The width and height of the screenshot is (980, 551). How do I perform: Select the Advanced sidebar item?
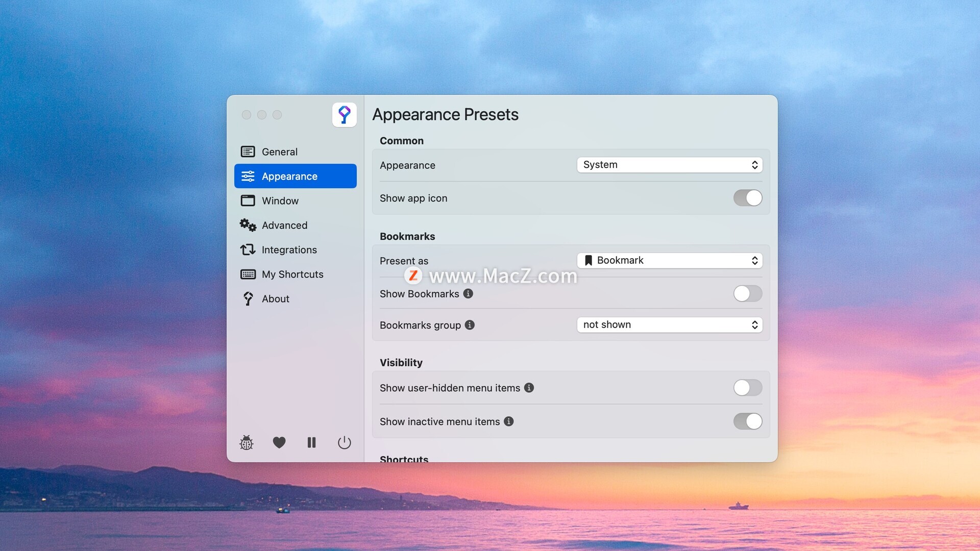284,226
